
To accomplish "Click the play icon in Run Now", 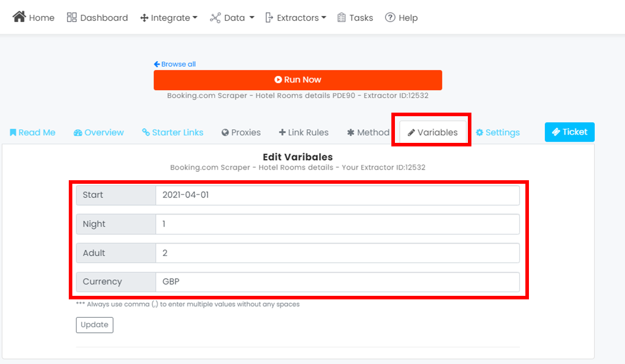I will pyautogui.click(x=278, y=80).
